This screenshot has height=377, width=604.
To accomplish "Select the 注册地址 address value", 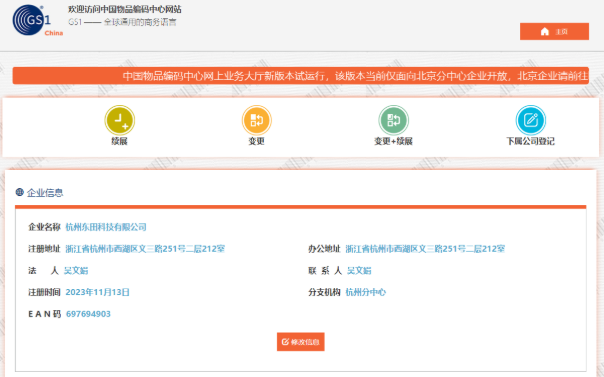I will tap(145, 249).
